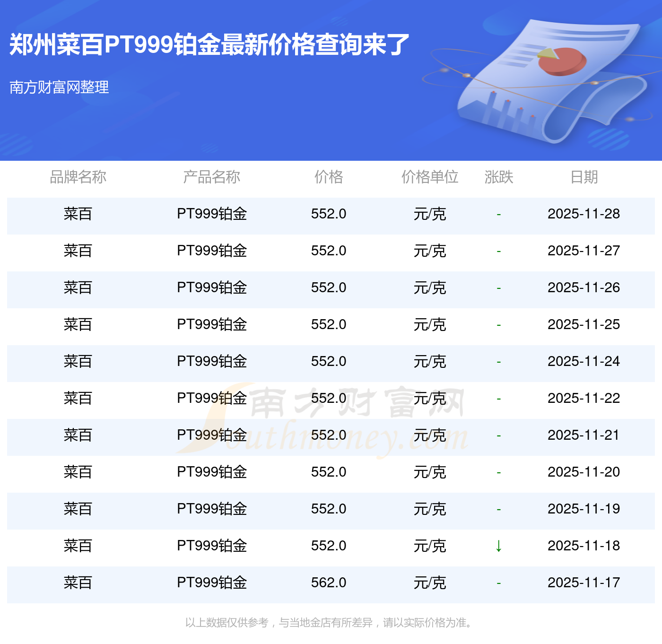662x644 pixels.
Task: Click the dash change marker in 2025-11-17 row
Action: [x=498, y=583]
